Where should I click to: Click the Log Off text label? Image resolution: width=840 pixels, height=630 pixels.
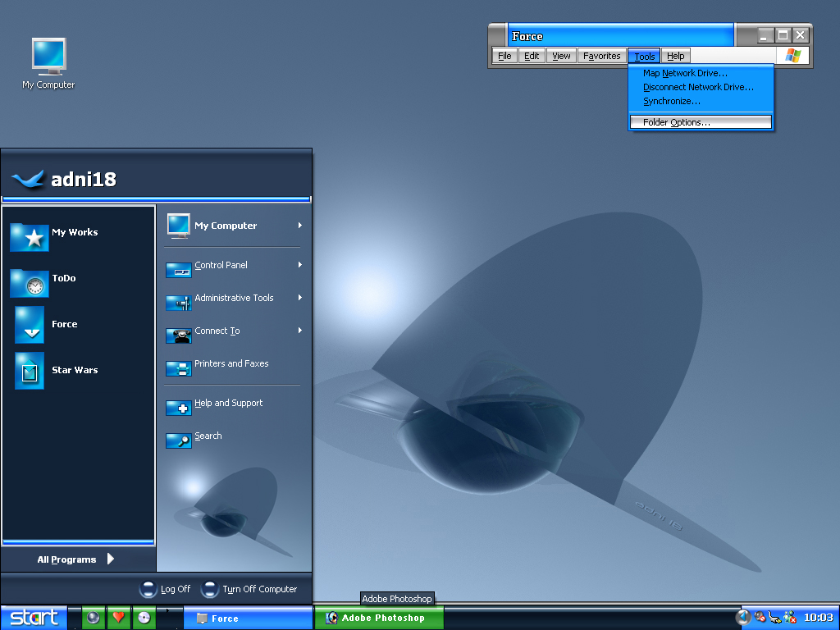click(x=176, y=589)
